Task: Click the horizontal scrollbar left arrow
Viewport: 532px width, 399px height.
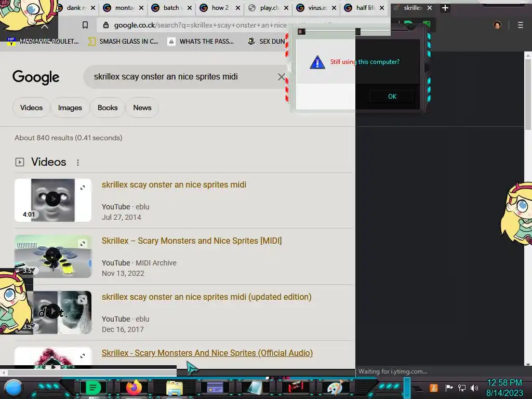Action: tap(4, 373)
